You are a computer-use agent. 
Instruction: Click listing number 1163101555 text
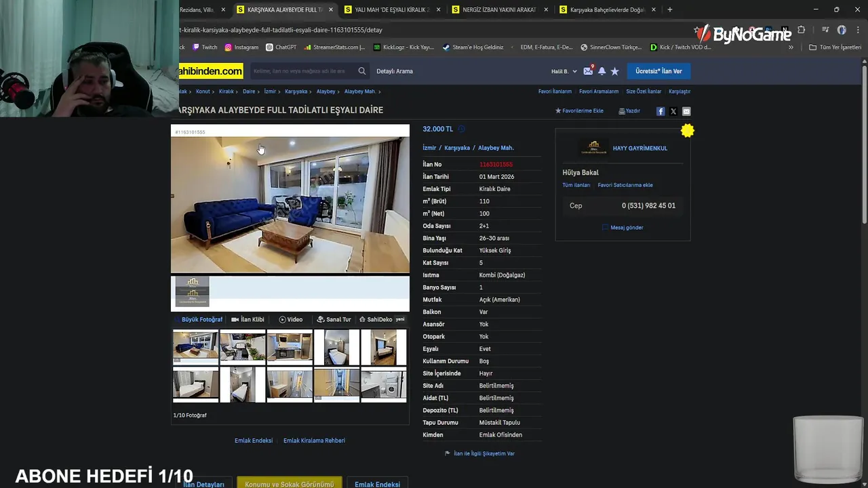pyautogui.click(x=496, y=165)
